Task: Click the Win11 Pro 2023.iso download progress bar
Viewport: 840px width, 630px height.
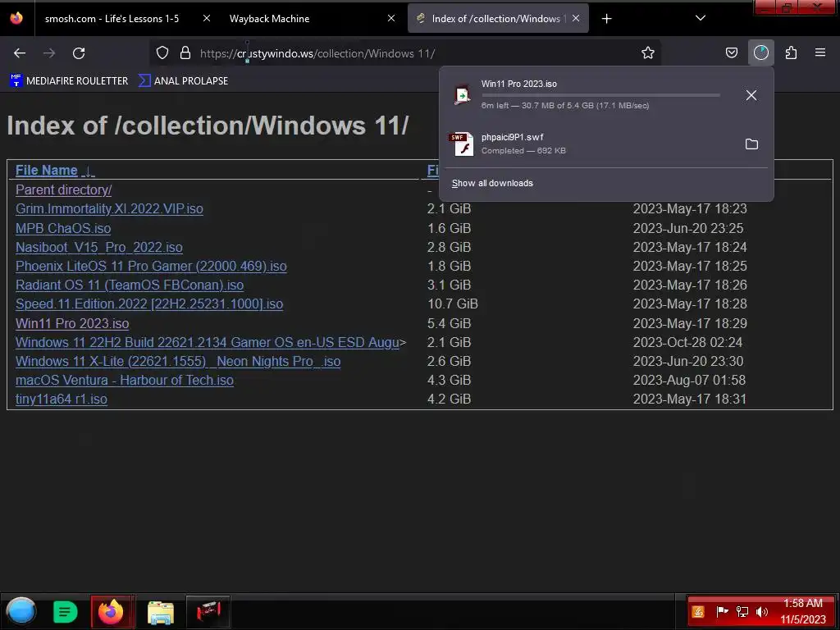Action: [600, 95]
